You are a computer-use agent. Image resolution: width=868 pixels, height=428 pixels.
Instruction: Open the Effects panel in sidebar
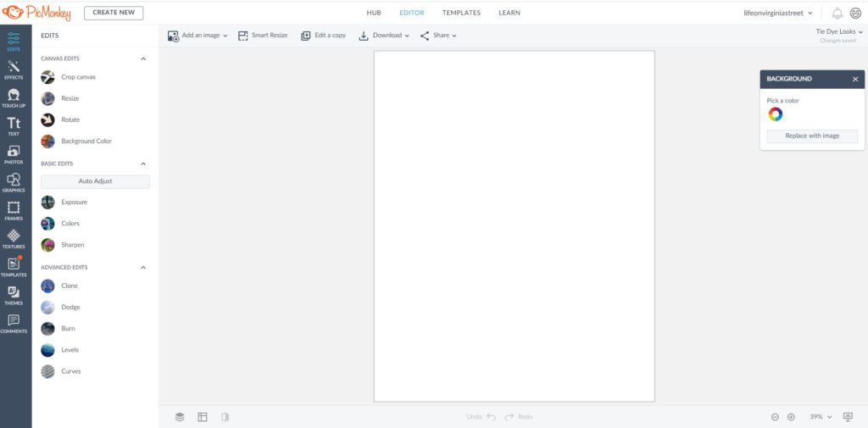pos(14,69)
